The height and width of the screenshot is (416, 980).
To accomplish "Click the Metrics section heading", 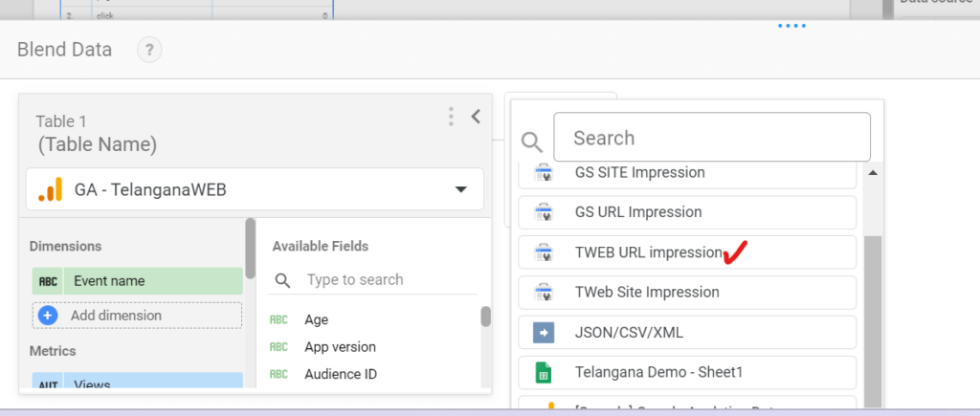I will click(x=53, y=351).
